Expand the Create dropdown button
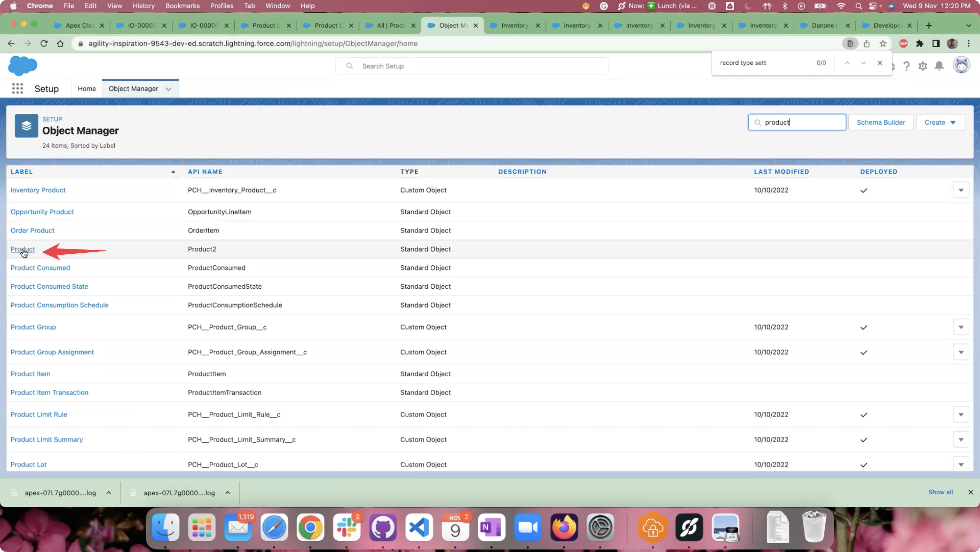 pyautogui.click(x=940, y=122)
